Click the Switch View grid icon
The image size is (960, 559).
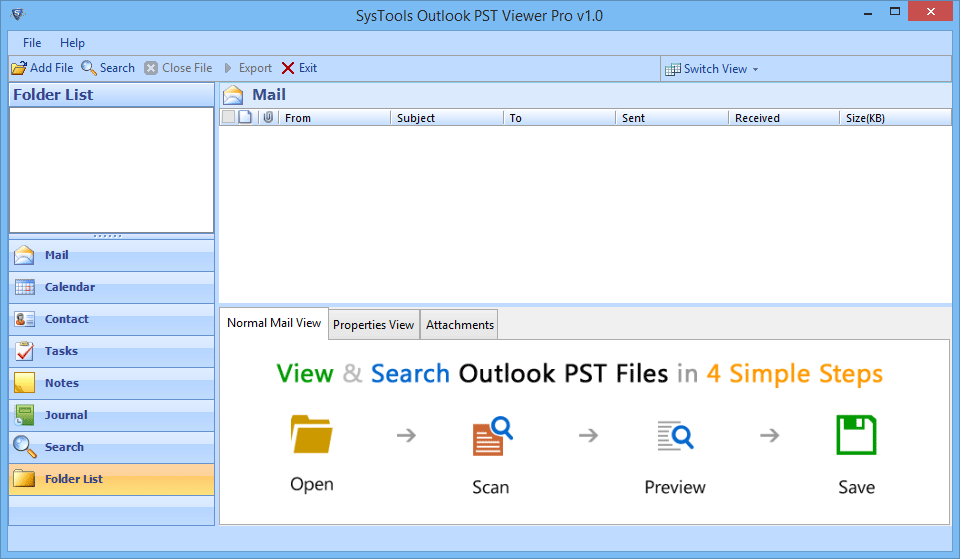coord(672,69)
